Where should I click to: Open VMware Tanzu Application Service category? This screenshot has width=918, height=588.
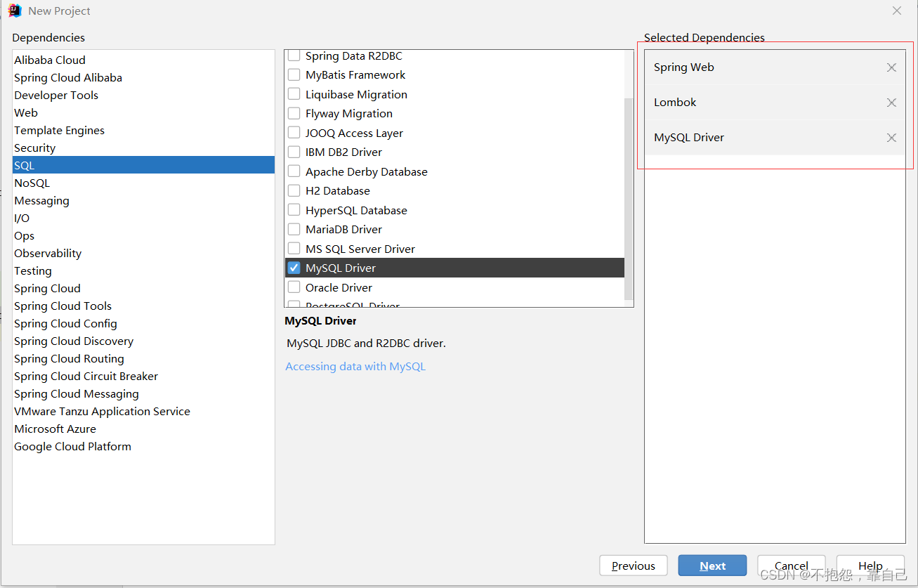pyautogui.click(x=143, y=411)
